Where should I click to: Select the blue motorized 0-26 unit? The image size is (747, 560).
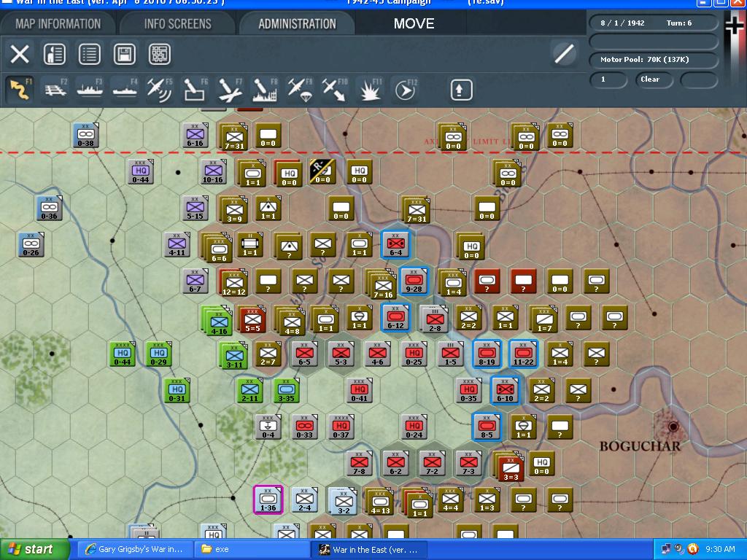pos(31,245)
